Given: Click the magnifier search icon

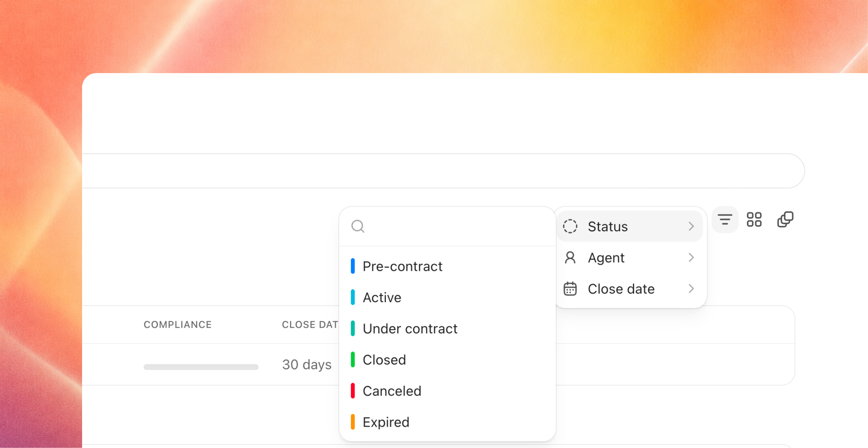Looking at the screenshot, I should pyautogui.click(x=358, y=226).
